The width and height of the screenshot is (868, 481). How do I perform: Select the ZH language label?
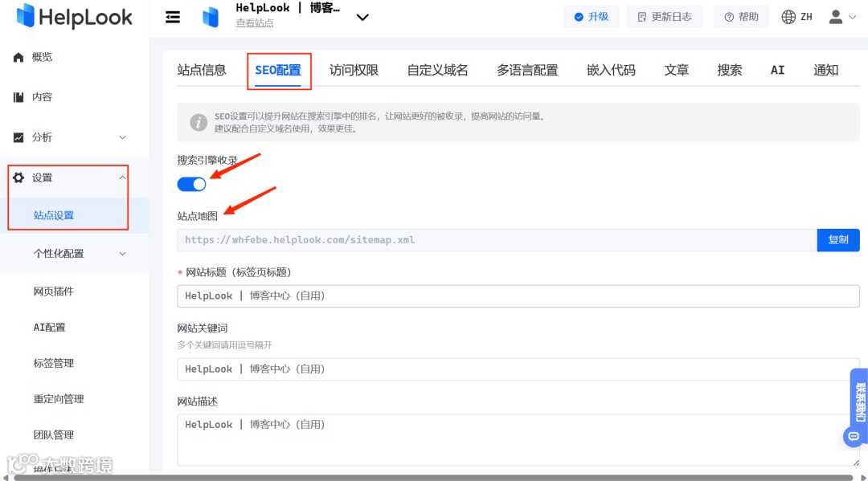point(807,17)
